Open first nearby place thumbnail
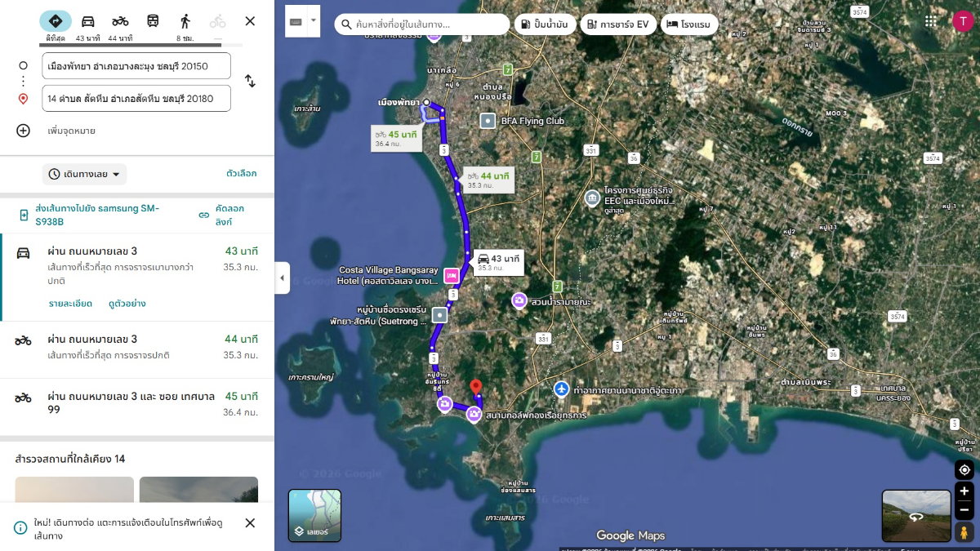 (74, 490)
